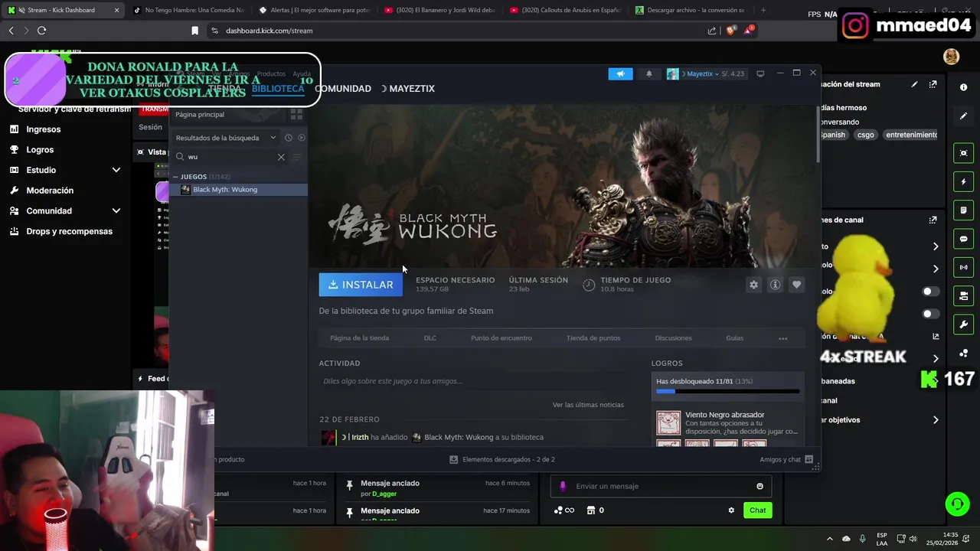This screenshot has width=980, height=551.
Task: Collapse the JUEGOS category
Action: pos(176,177)
